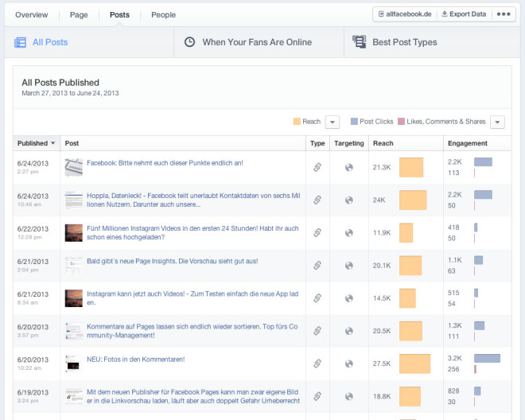
Task: Click the Best Post Types stacked icon
Action: 359,42
